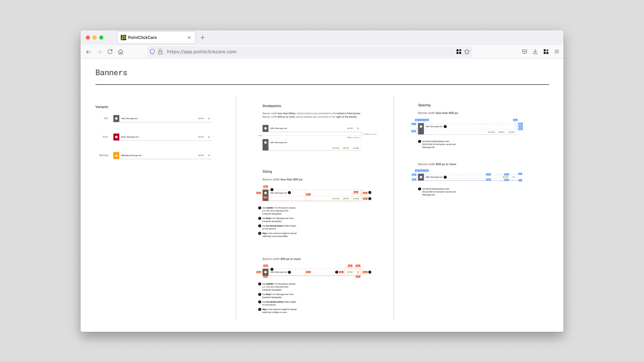Viewport: 644px width, 362px height.
Task: Save page to Pocket
Action: [x=525, y=52]
